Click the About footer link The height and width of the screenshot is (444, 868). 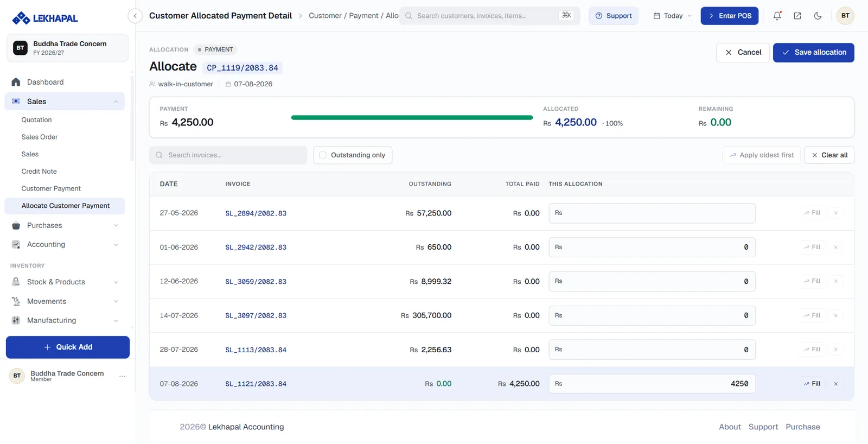730,427
